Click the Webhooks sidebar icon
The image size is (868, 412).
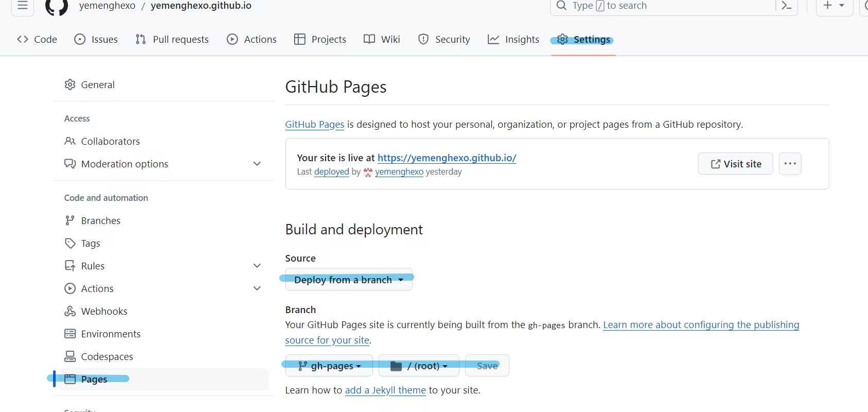70,311
